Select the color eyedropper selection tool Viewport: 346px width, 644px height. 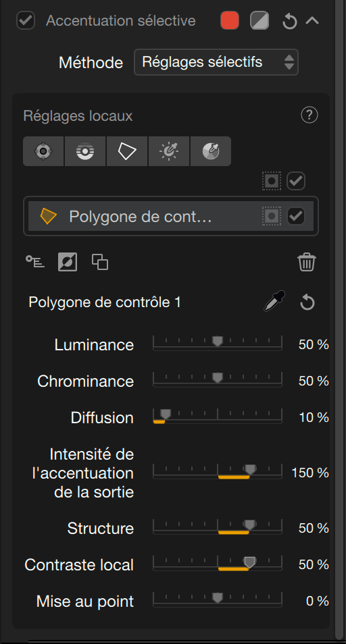pyautogui.click(x=211, y=151)
